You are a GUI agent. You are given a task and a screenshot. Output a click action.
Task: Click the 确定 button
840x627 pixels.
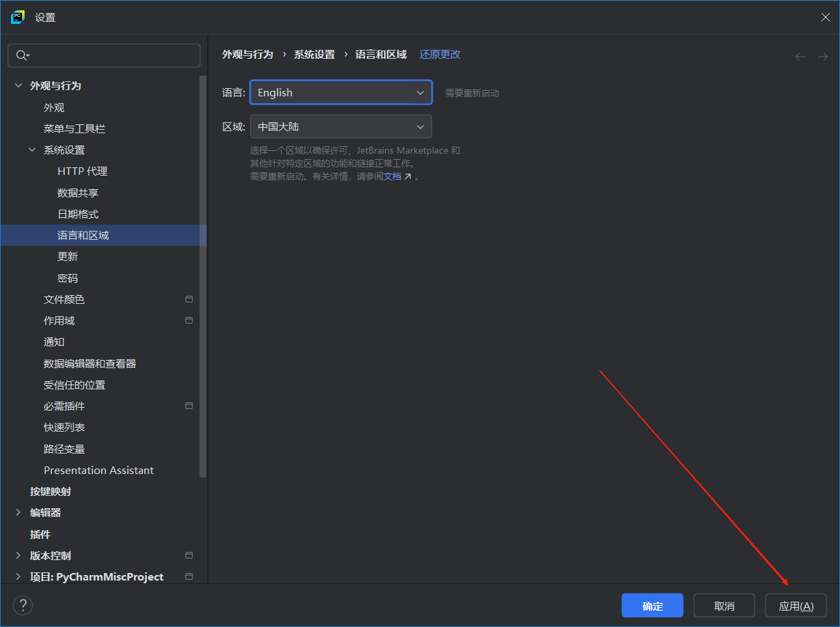pos(652,606)
